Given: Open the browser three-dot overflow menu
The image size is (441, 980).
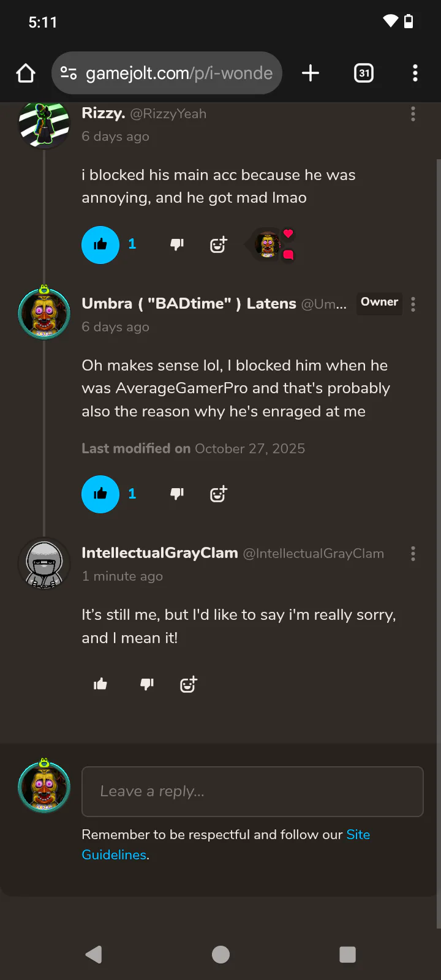Looking at the screenshot, I should 415,73.
